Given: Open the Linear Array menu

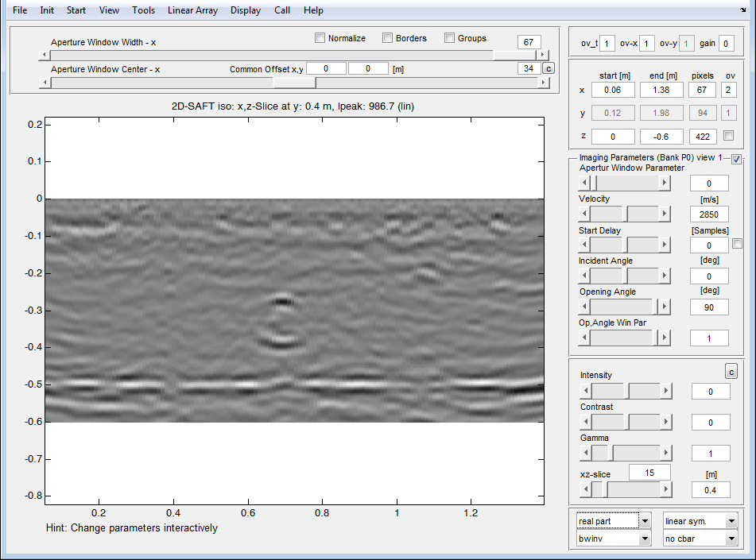Looking at the screenshot, I should (192, 10).
